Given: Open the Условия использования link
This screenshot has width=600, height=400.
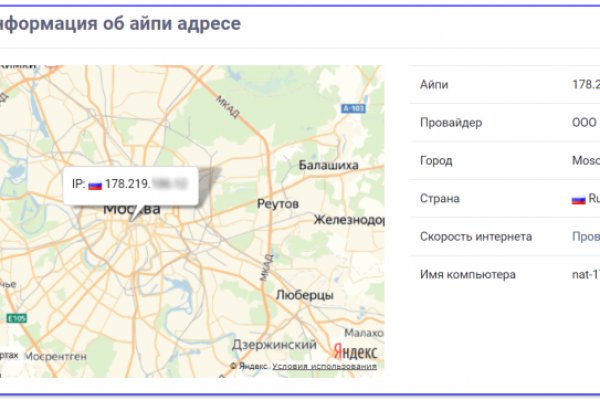Looking at the screenshot, I should [324, 367].
